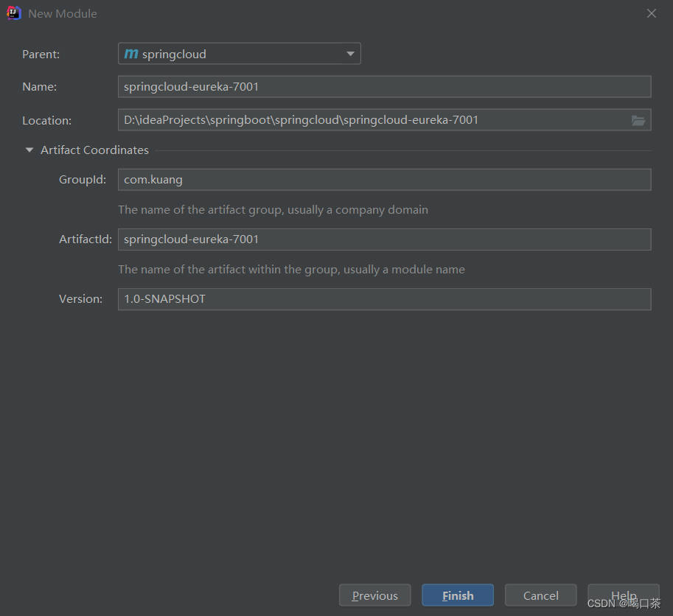Click the IntelliJ IDEA logo in title bar
Screen dimensions: 673x616
tap(14, 13)
